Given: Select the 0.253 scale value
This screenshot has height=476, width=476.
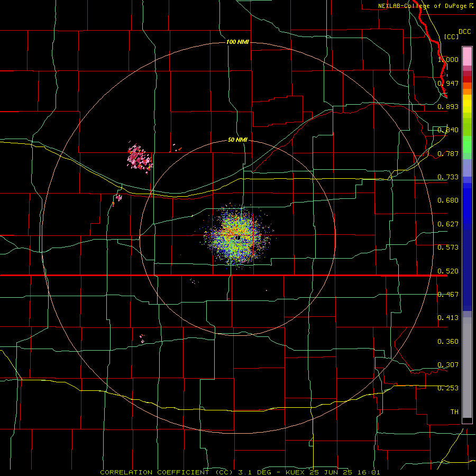Looking at the screenshot, I should pyautogui.click(x=448, y=388).
